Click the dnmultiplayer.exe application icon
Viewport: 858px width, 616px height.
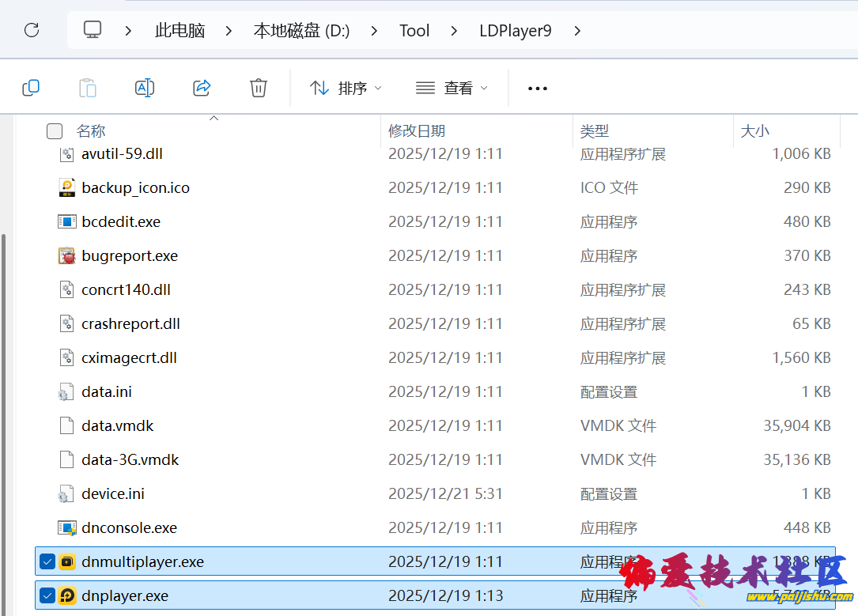click(67, 561)
